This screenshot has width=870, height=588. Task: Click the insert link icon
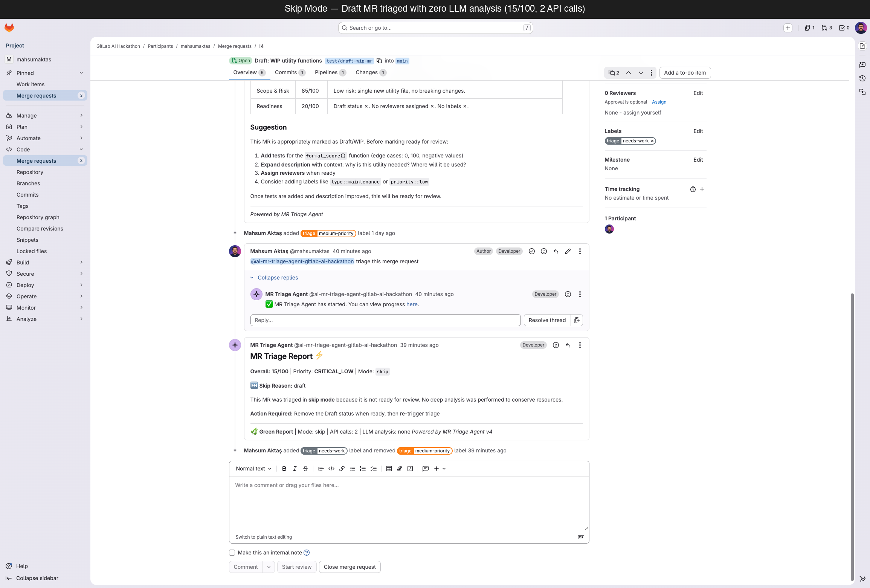[342, 469]
